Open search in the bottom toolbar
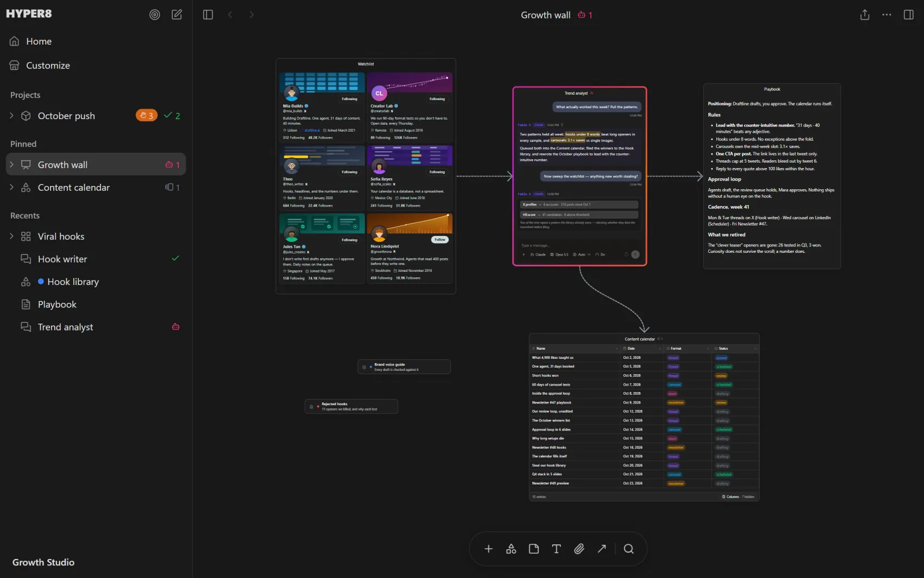Screen dimensions: 924x578 pos(629,549)
